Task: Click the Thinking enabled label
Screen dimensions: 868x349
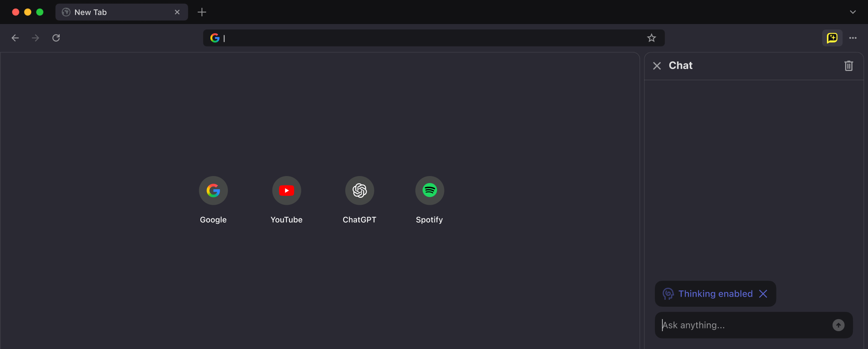Action: tap(715, 294)
